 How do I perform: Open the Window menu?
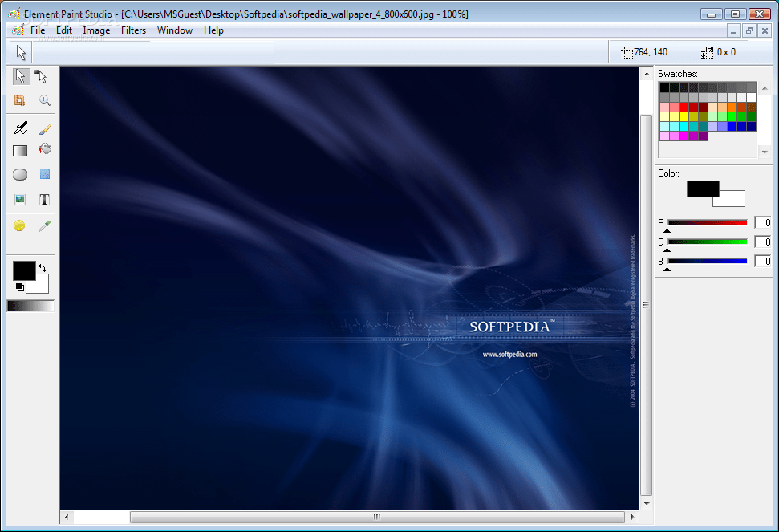[x=175, y=30]
